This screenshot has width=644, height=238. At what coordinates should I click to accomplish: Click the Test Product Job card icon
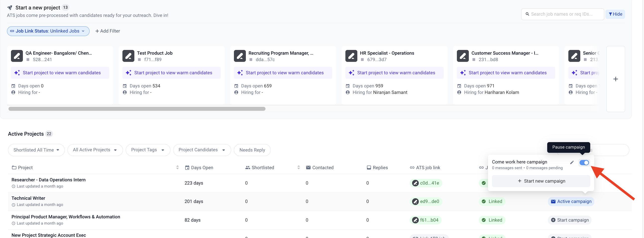[128, 56]
